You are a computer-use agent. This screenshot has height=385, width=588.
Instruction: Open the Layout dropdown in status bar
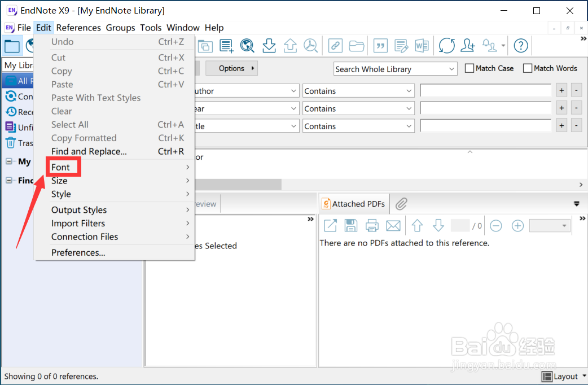pyautogui.click(x=564, y=376)
